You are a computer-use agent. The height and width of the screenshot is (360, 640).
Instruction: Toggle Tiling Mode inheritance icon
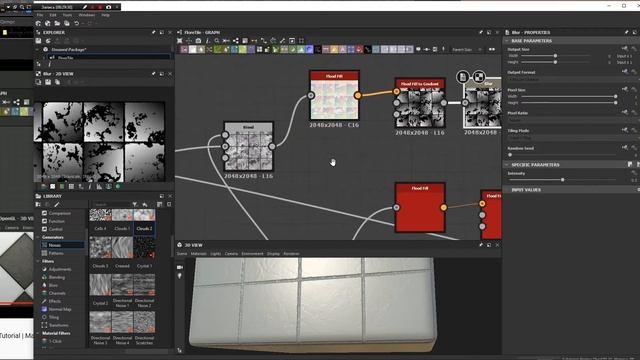click(x=624, y=130)
